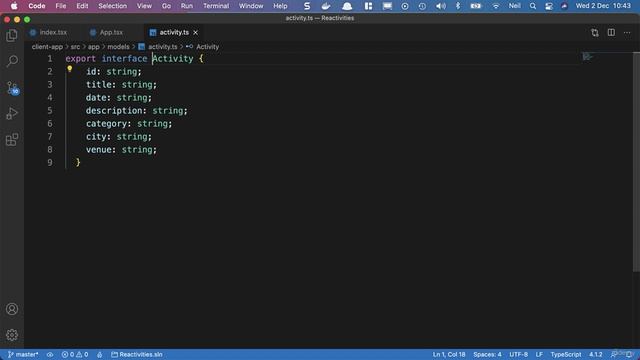Open the Help menu
The image size is (640, 360).
pos(280,6)
